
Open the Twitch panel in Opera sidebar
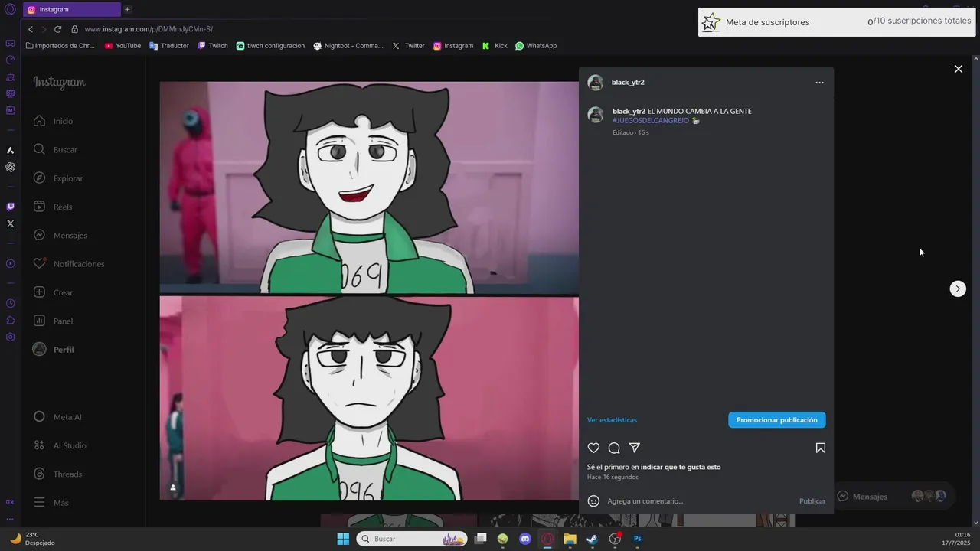pos(10,207)
